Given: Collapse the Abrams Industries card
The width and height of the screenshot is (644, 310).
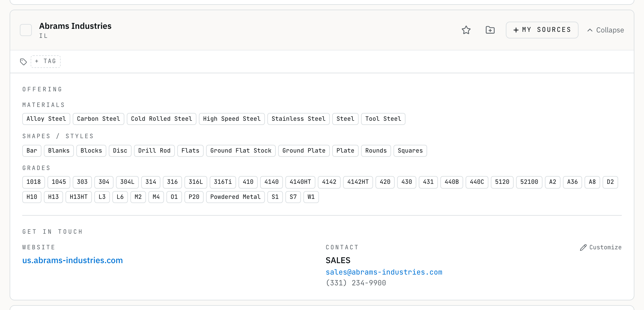Looking at the screenshot, I should pos(605,30).
